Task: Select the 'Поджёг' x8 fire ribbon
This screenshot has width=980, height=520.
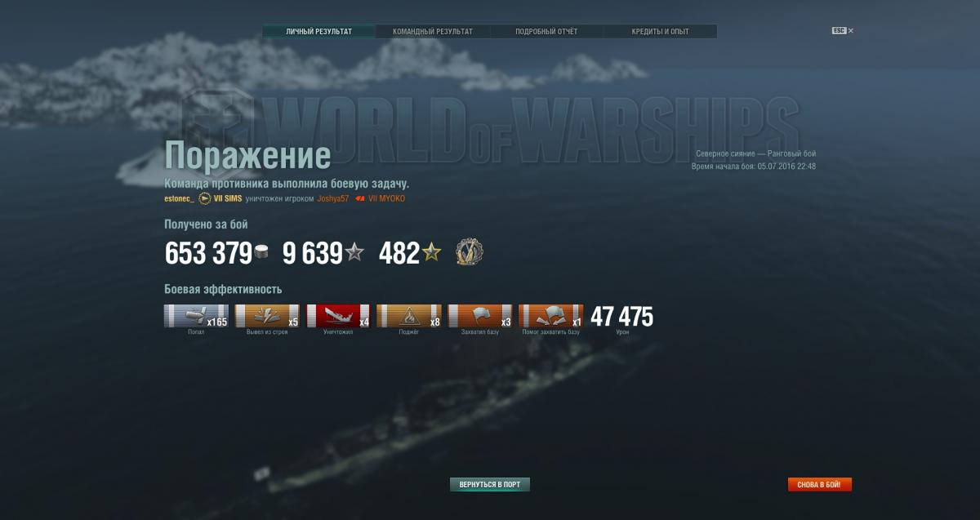Action: [x=409, y=316]
